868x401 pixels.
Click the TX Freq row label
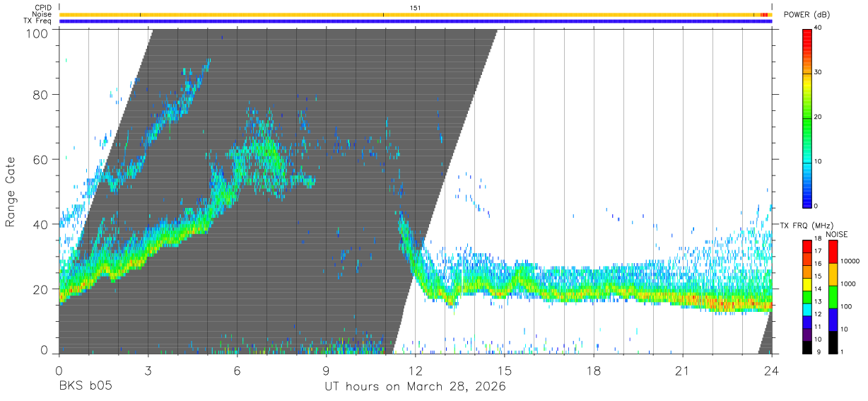(x=37, y=21)
